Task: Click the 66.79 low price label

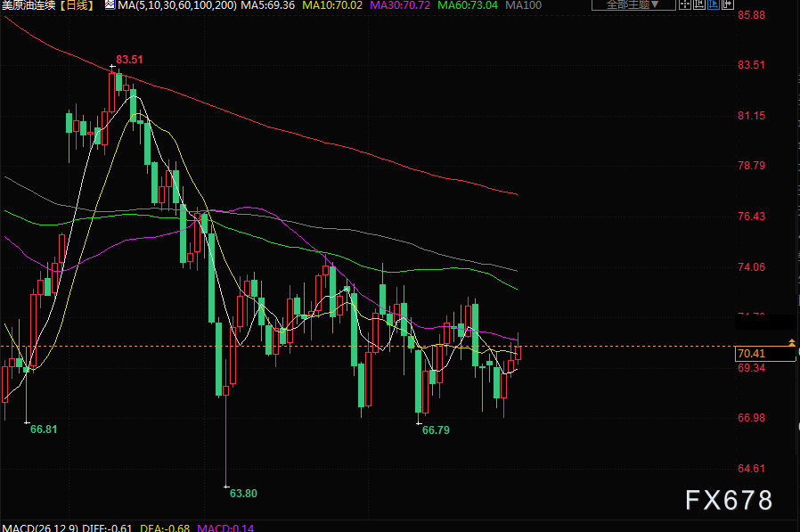Action: [436, 430]
